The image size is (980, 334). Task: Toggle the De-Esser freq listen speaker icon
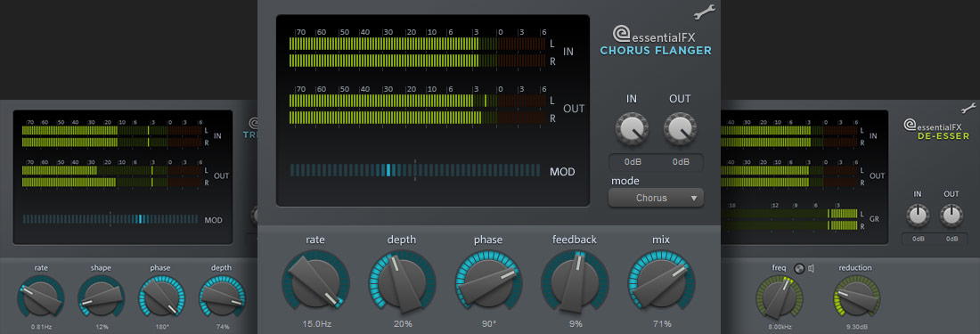pos(811,268)
